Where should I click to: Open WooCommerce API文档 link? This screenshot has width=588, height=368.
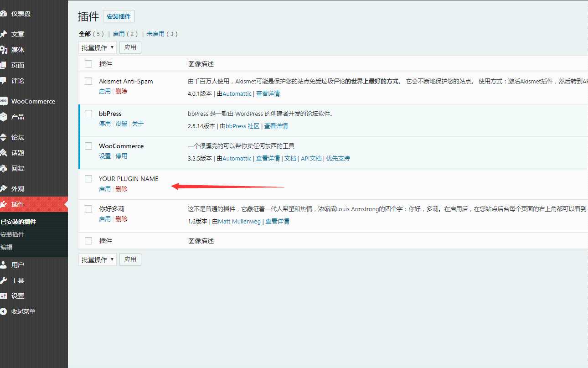(311, 158)
